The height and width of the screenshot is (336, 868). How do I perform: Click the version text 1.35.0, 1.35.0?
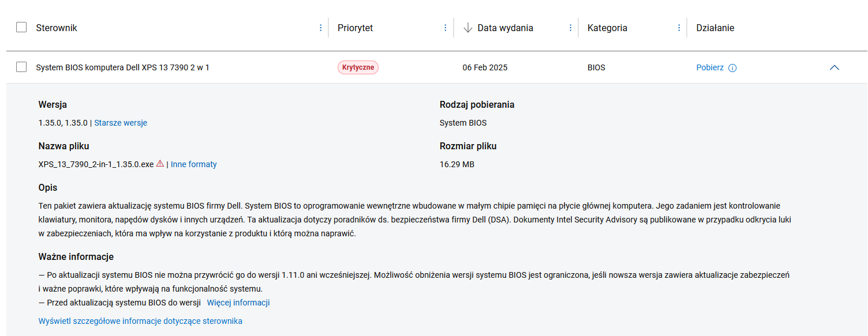[63, 123]
